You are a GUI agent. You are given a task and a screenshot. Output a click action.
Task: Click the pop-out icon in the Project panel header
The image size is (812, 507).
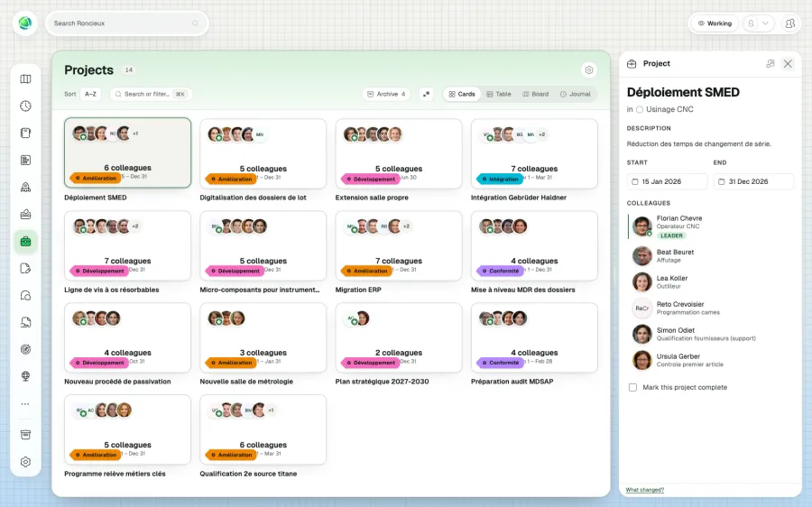click(x=770, y=64)
